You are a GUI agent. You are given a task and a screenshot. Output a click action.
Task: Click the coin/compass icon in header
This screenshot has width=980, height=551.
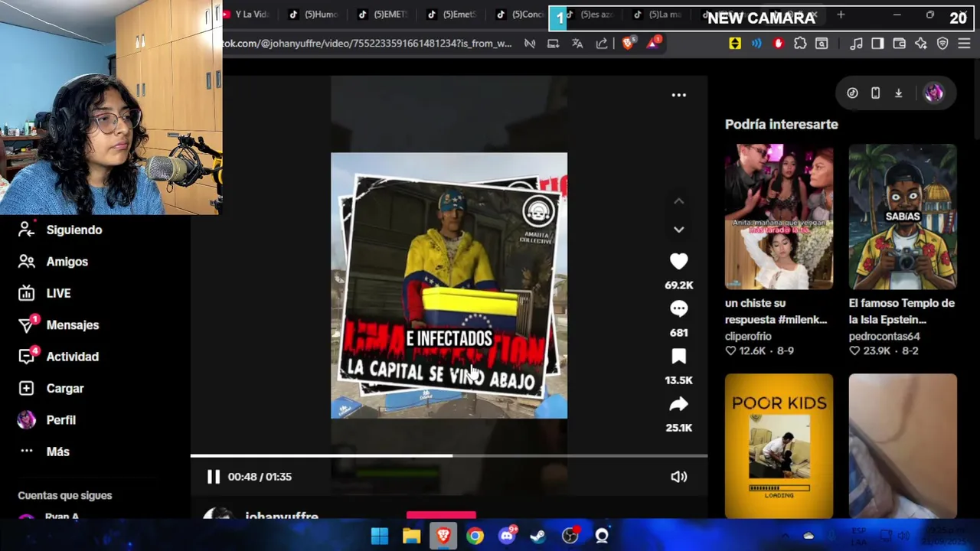point(852,93)
